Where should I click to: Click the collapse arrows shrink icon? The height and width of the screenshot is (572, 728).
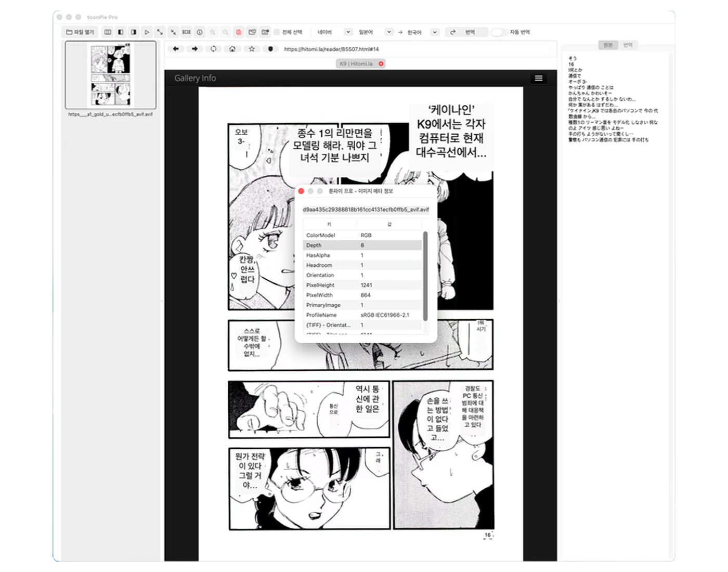[x=173, y=32]
